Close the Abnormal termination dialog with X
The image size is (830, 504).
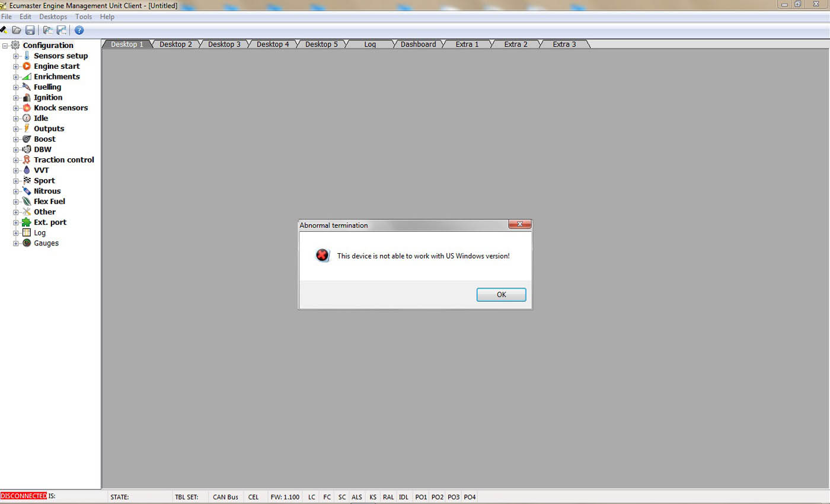tap(519, 224)
